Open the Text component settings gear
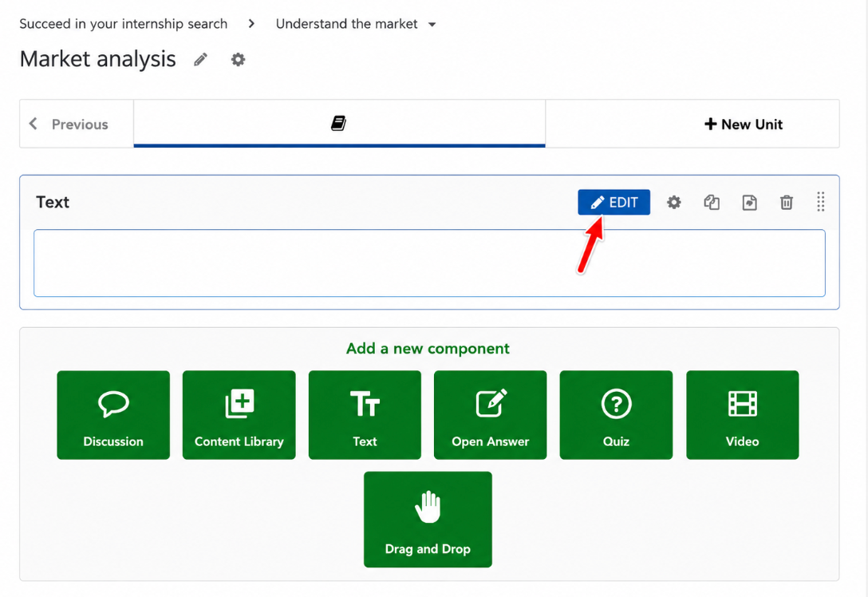Image resolution: width=868 pixels, height=597 pixels. 673,202
